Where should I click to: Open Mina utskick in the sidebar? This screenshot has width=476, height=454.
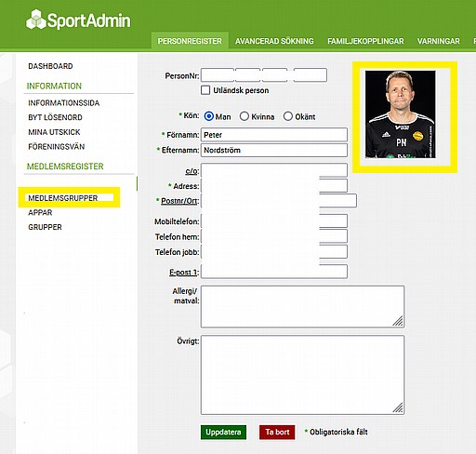(54, 132)
